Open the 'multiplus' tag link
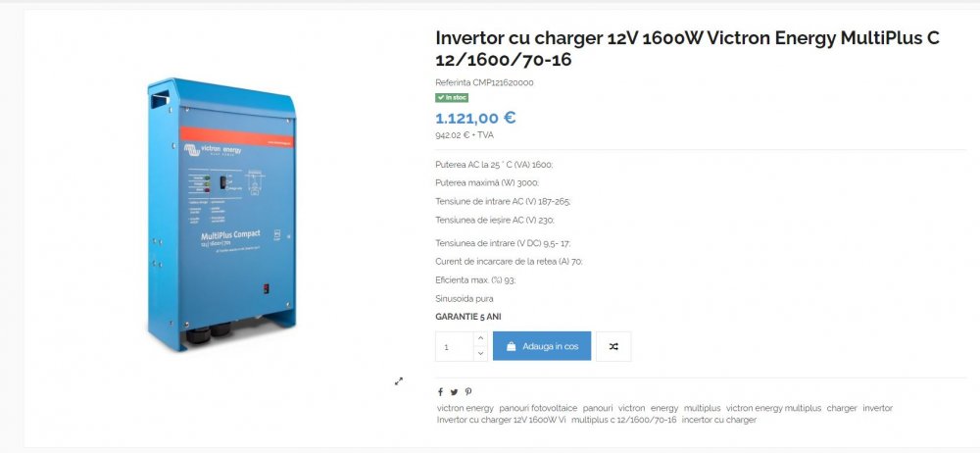This screenshot has height=453, width=980. (702, 408)
